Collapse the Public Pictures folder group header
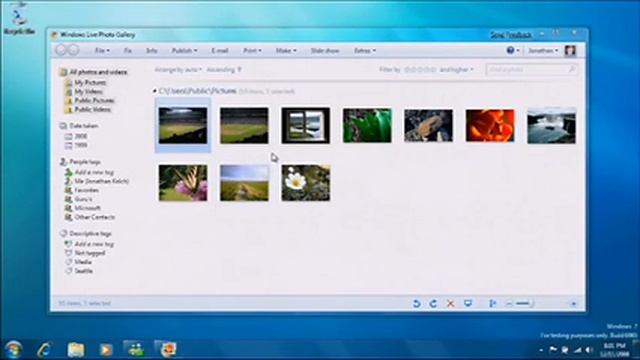Image resolution: width=640 pixels, height=360 pixels. (x=155, y=91)
